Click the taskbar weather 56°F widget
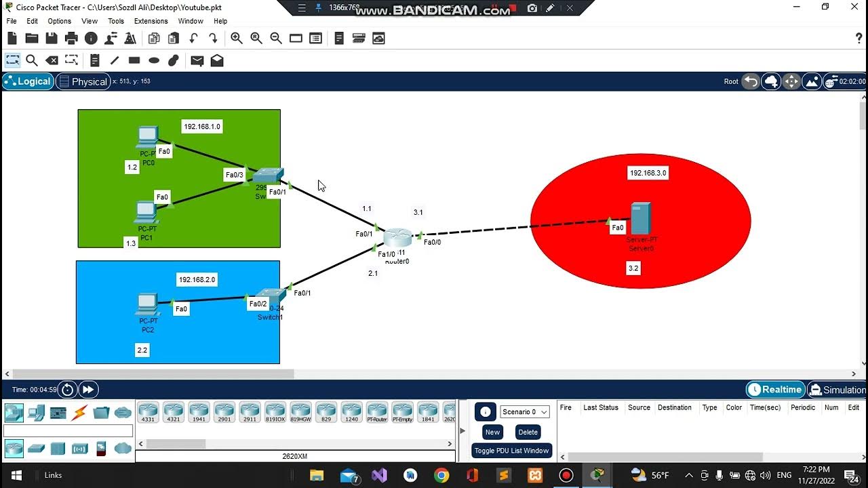Screen dimensions: 868x488 650,475
